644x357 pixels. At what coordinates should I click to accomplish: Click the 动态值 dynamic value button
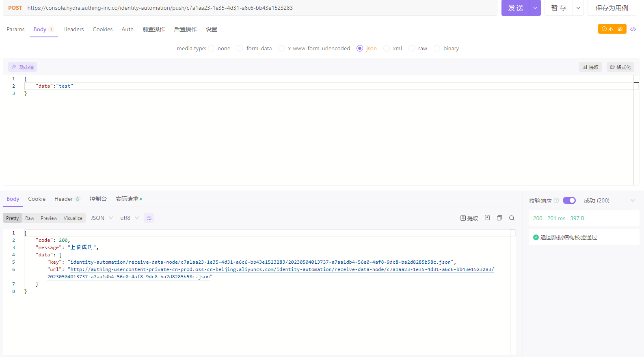click(x=23, y=67)
